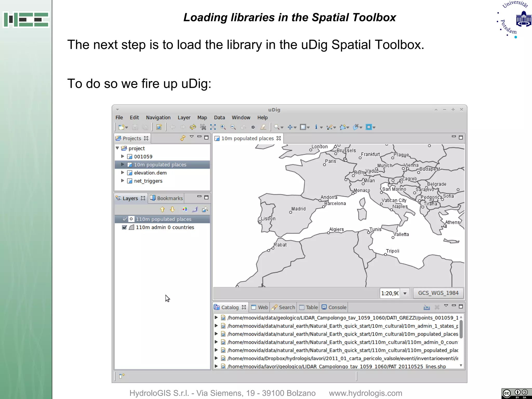Viewport: 532px width, 399px height.
Task: Close the Layers view tab
Action: tap(143, 198)
